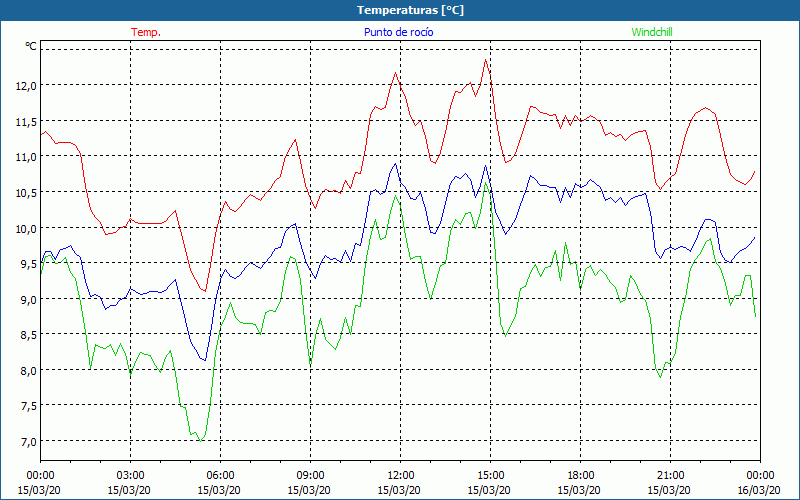Click the 7,0 y-axis value
Viewport: 800px width, 500px height.
(29, 441)
